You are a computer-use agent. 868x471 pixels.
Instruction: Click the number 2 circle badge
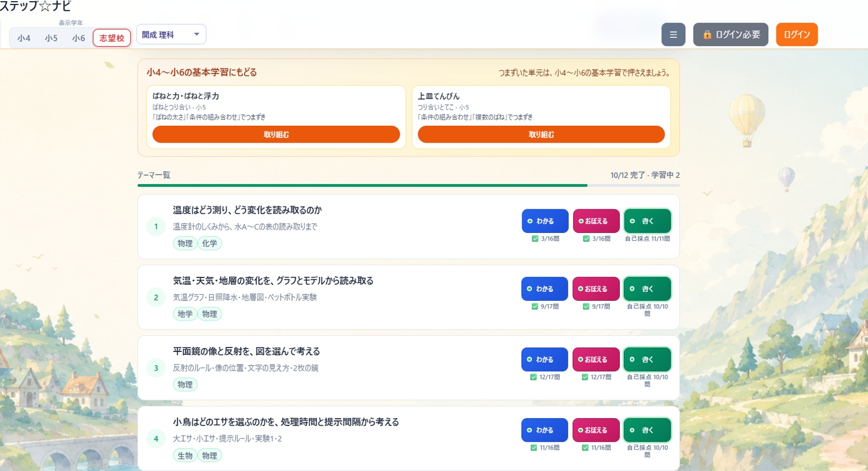click(x=156, y=298)
